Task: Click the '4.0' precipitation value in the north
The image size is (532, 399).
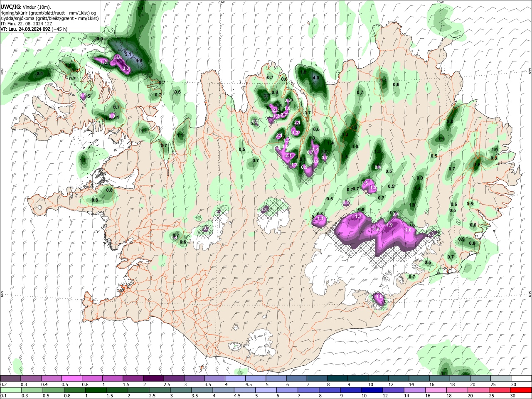Action: tap(315, 78)
